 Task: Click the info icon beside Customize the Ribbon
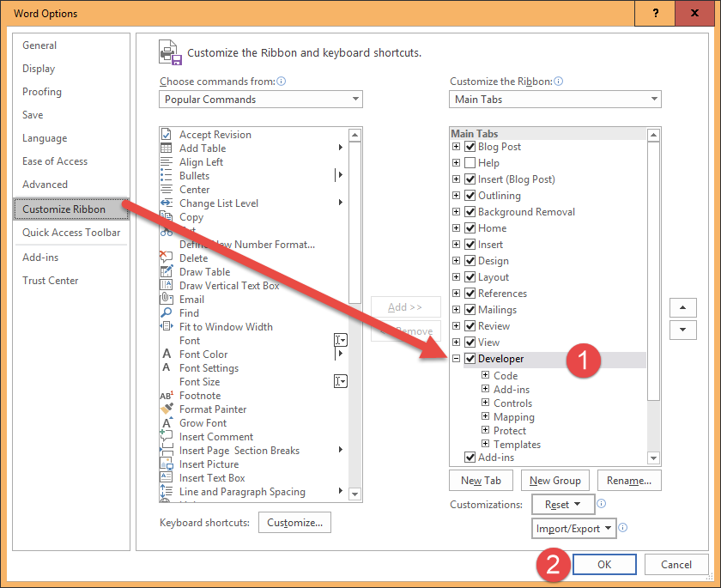tap(559, 82)
